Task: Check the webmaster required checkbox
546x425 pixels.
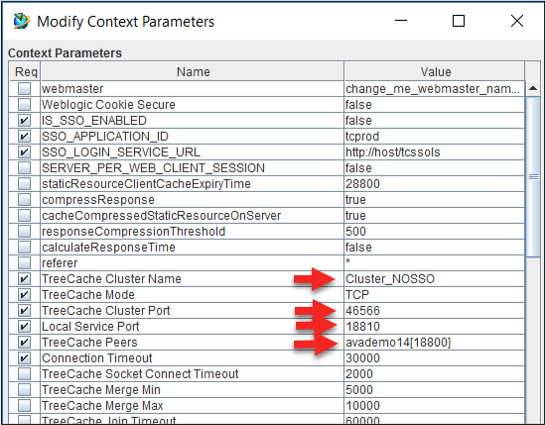Action: tap(24, 89)
